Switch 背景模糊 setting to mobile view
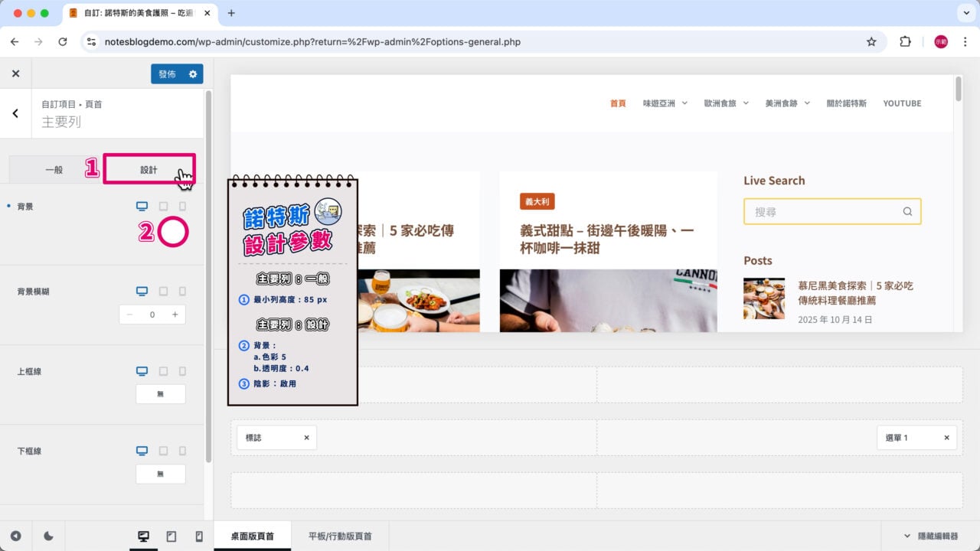Image resolution: width=980 pixels, height=551 pixels. pos(181,291)
